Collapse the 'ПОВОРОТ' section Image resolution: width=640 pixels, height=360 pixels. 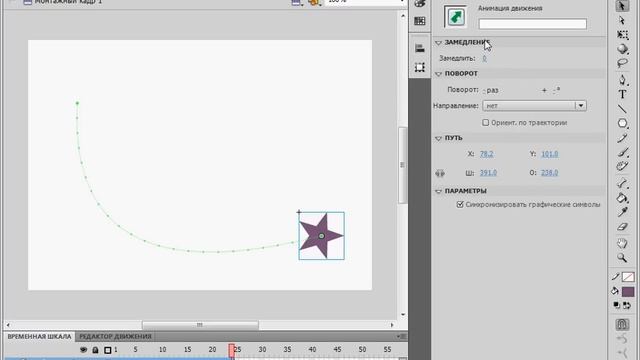pos(438,74)
